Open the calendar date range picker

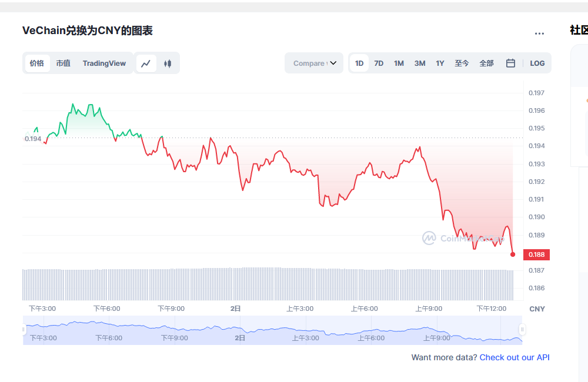[x=510, y=63]
